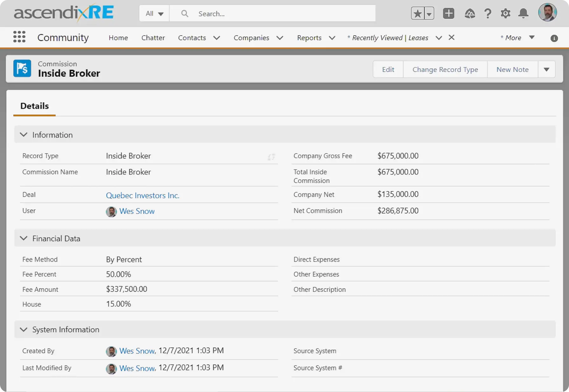Open the favorites list dropdown arrow
Screen dimensions: 569x392
(x=429, y=13)
